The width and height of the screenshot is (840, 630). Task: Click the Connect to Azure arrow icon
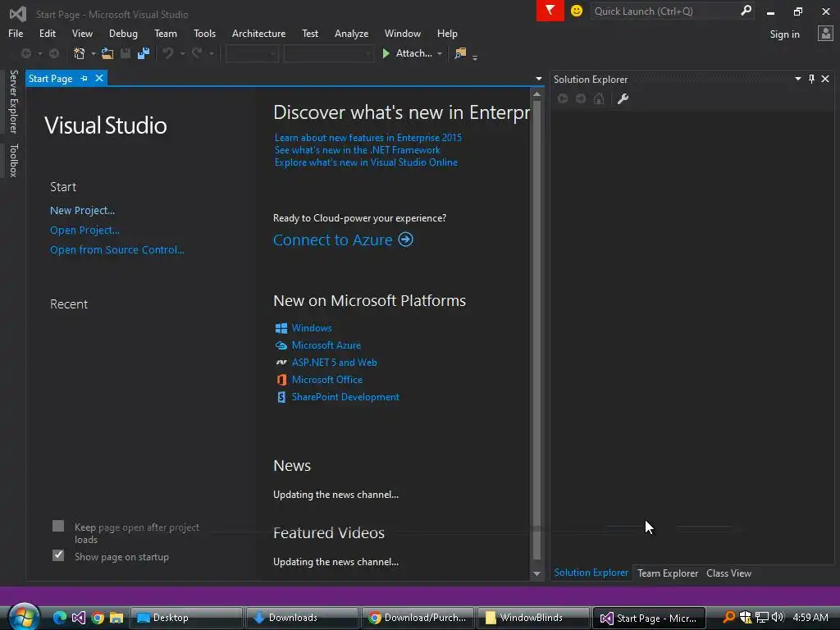click(405, 240)
